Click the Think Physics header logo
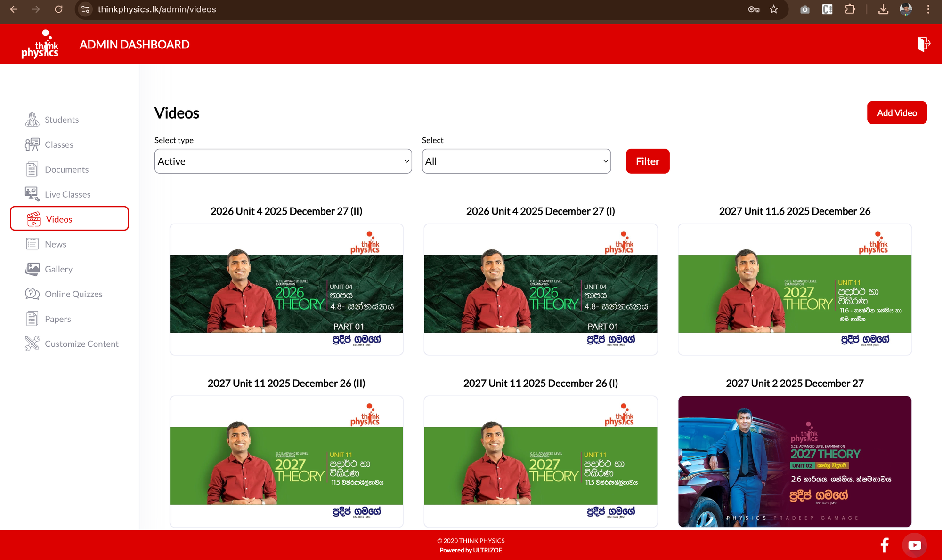This screenshot has width=942, height=560. [40, 44]
